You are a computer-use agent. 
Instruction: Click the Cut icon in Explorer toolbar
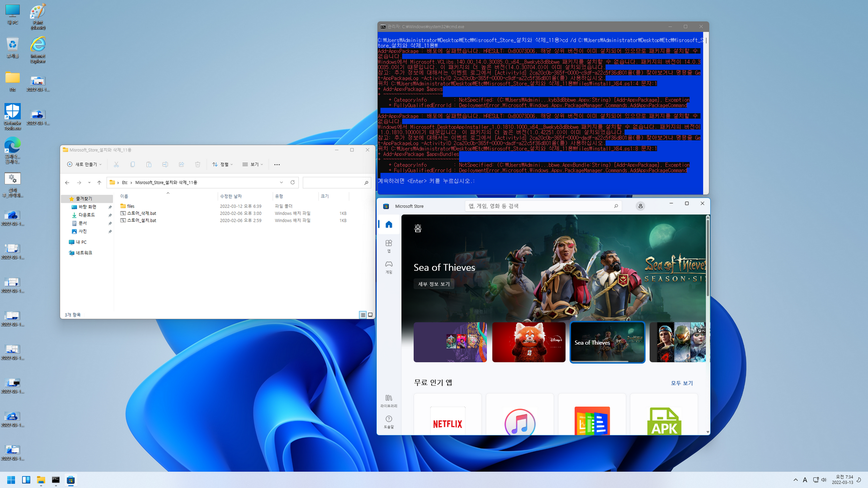pyautogui.click(x=116, y=165)
